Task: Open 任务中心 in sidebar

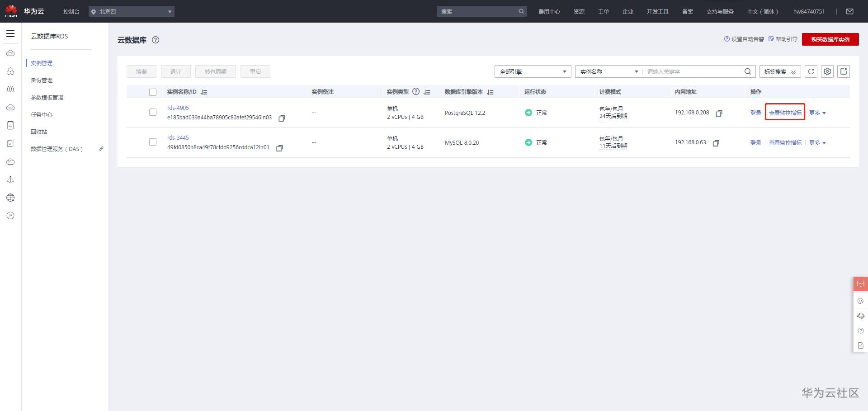Action: coord(42,115)
